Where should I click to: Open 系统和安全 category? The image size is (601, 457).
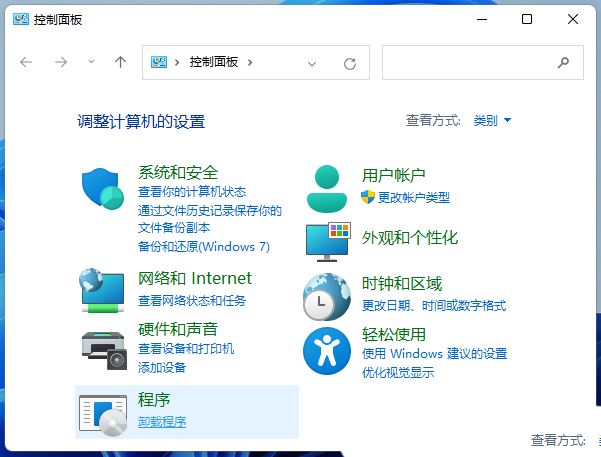[x=178, y=172]
